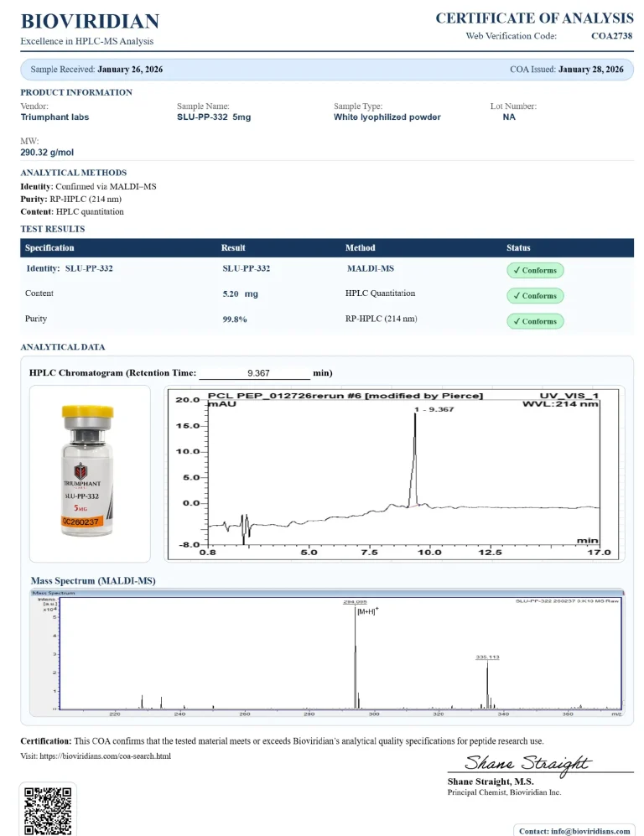The width and height of the screenshot is (644, 836).
Task: Click the PCL PEP_012726rerun #6 chromatogram title
Action: tap(345, 396)
